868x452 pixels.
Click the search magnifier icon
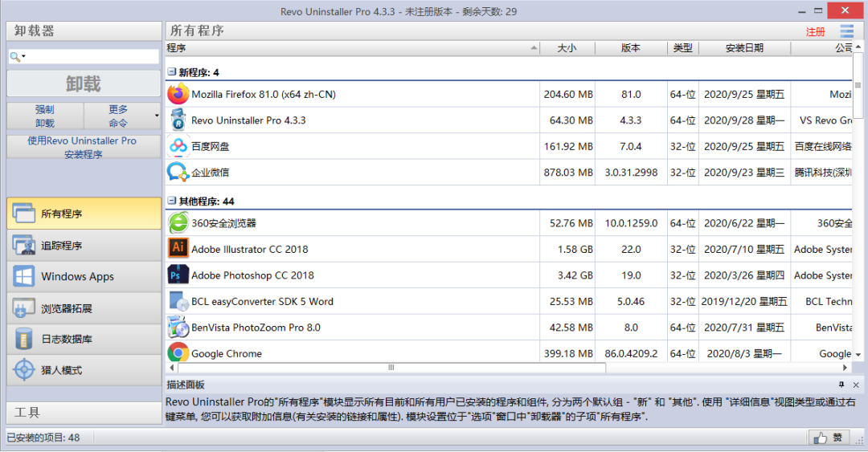[15, 56]
